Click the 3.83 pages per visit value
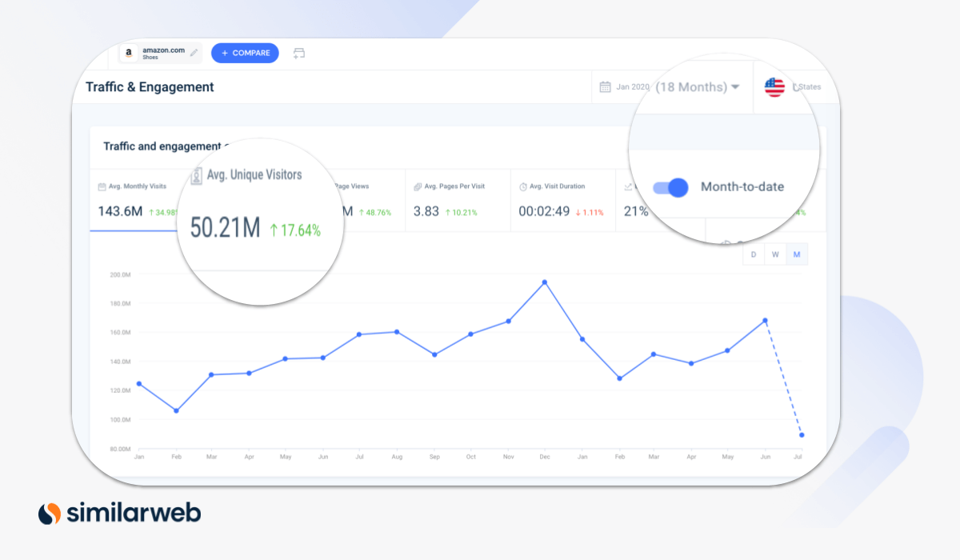960x560 pixels. [x=426, y=211]
